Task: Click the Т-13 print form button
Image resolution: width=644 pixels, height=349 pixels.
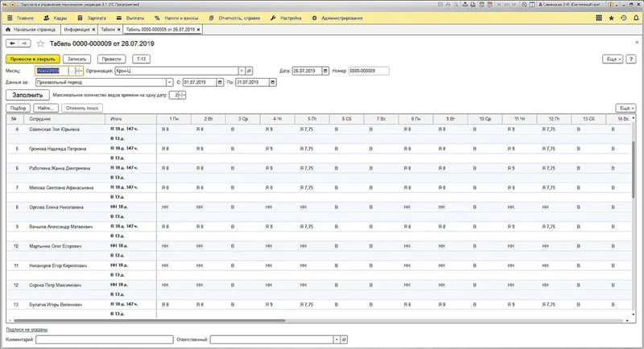Action: click(142, 59)
